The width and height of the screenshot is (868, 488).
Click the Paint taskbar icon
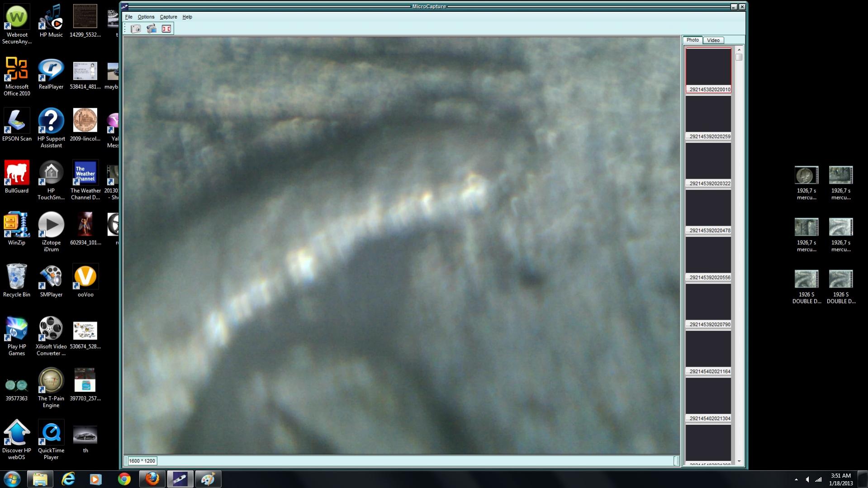pos(208,479)
